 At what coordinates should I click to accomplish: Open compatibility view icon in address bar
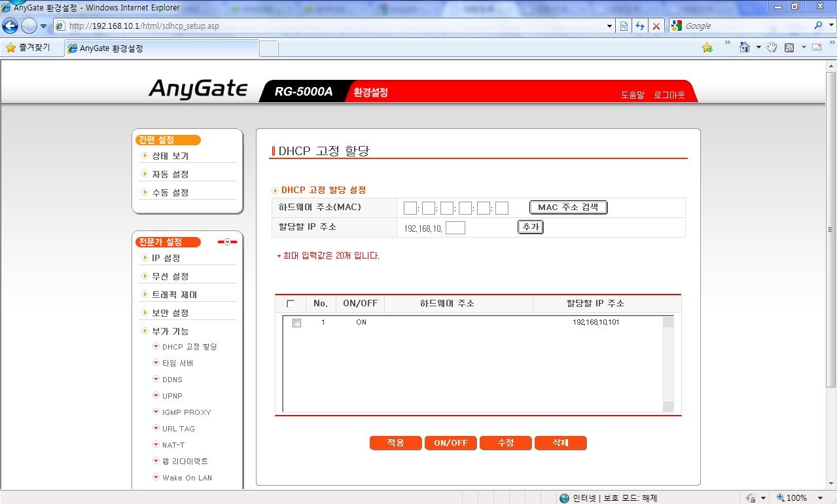pyautogui.click(x=624, y=26)
